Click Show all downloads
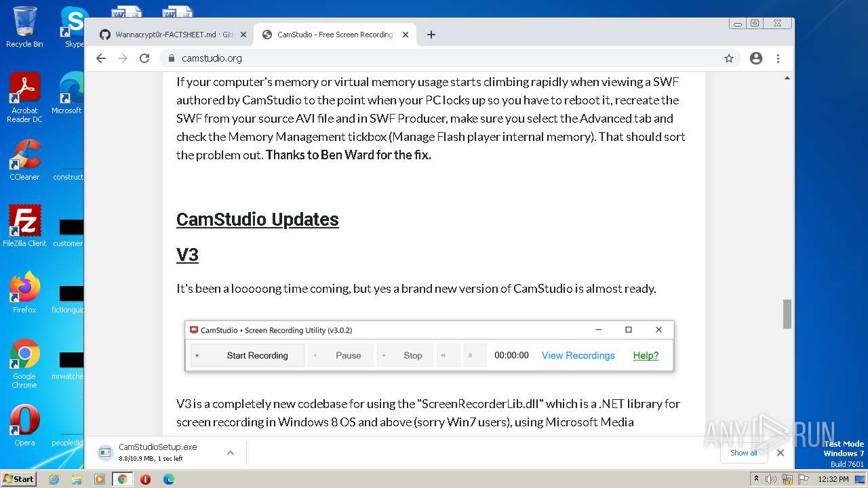 point(743,453)
